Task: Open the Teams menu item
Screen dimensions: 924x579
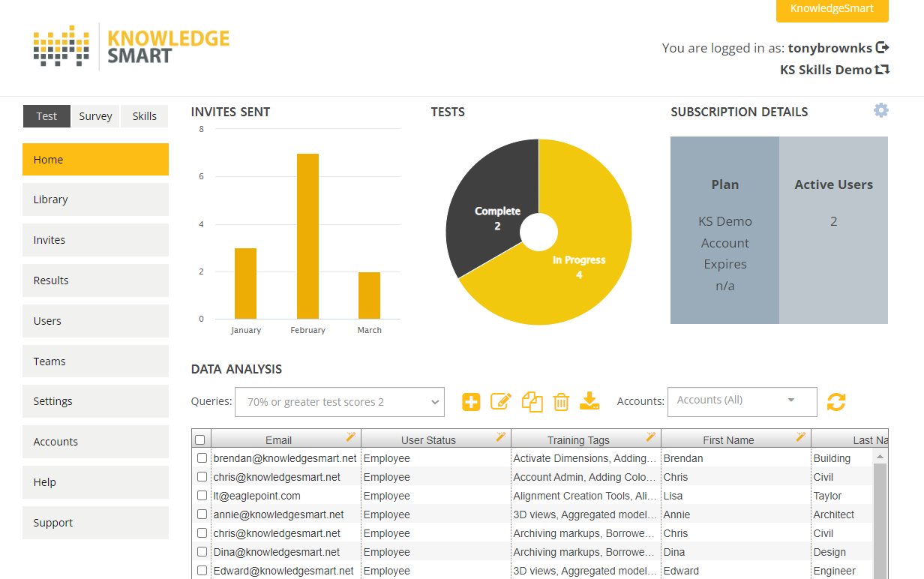Action: point(95,361)
